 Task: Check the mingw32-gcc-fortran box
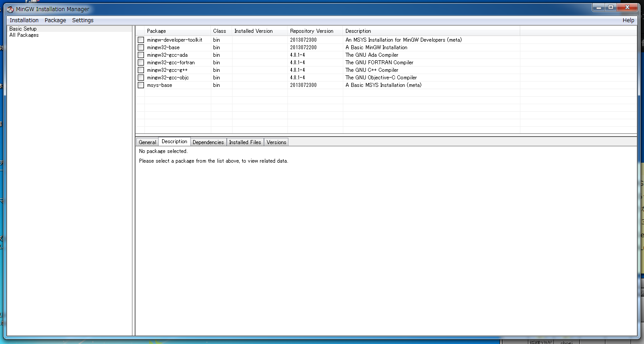click(x=141, y=63)
